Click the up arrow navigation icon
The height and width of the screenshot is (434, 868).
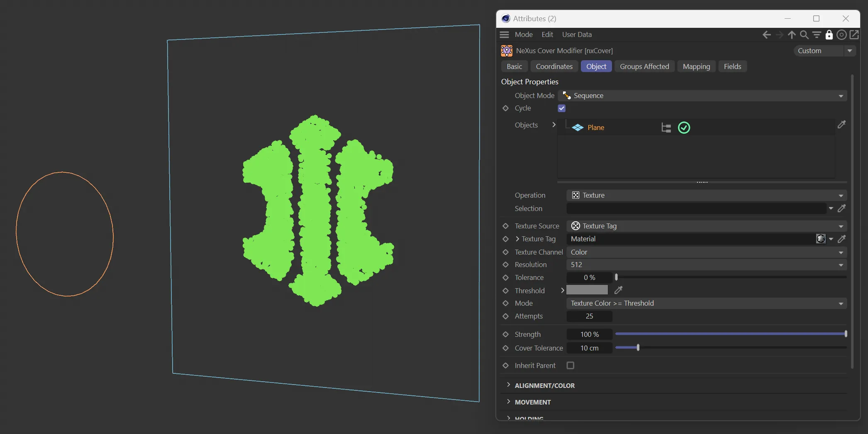tap(792, 35)
